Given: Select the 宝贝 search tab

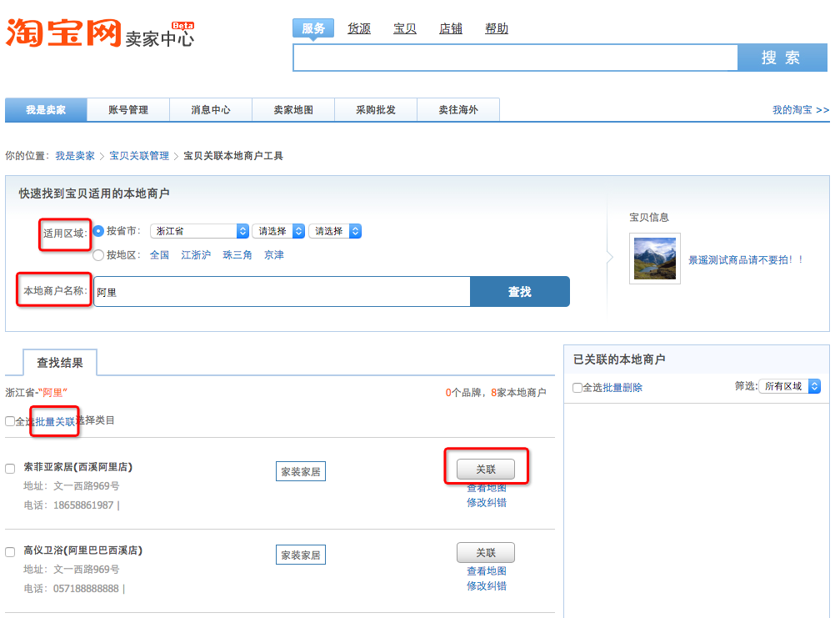Looking at the screenshot, I should (404, 28).
